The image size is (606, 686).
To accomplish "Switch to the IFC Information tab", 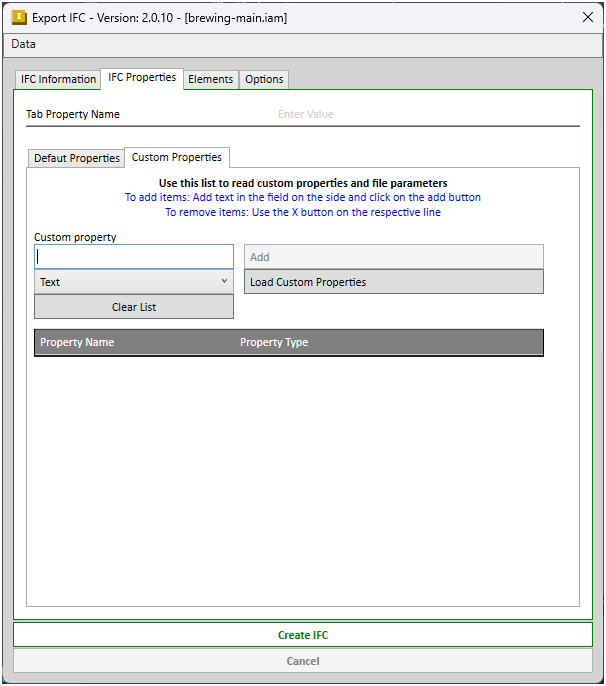I will 58,79.
